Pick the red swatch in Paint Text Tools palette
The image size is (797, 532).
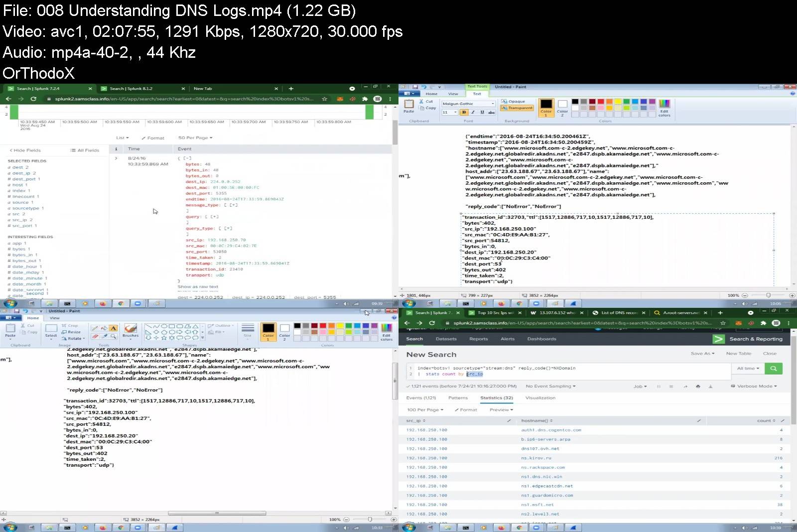tap(601, 102)
